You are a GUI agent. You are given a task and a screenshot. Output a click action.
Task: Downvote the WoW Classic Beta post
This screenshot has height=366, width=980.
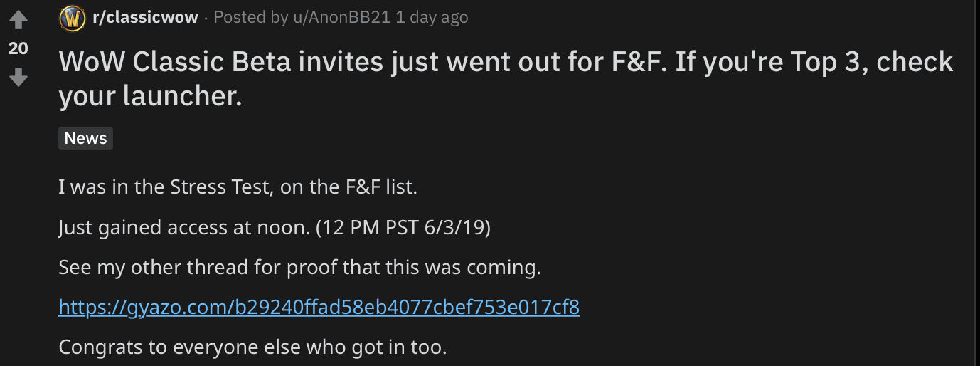(x=17, y=76)
